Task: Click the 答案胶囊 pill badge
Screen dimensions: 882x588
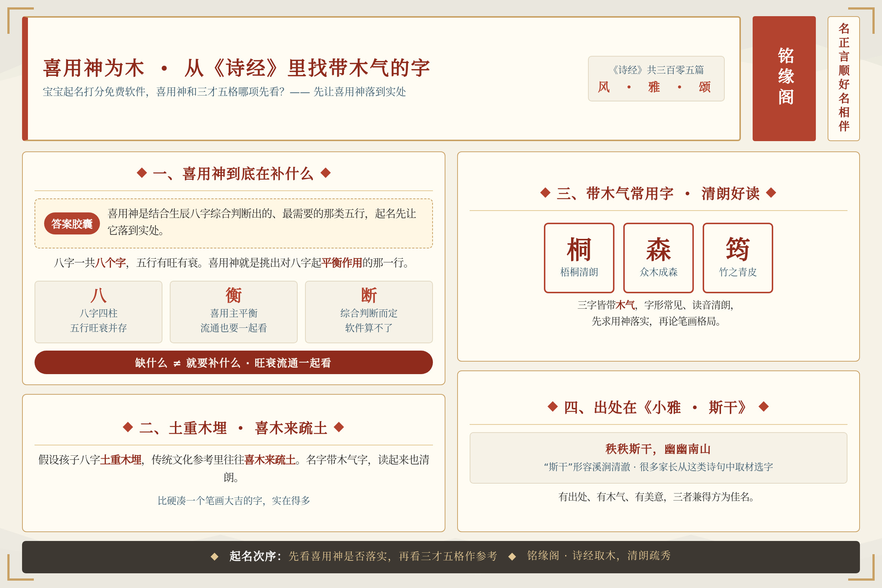Action: 72,223
